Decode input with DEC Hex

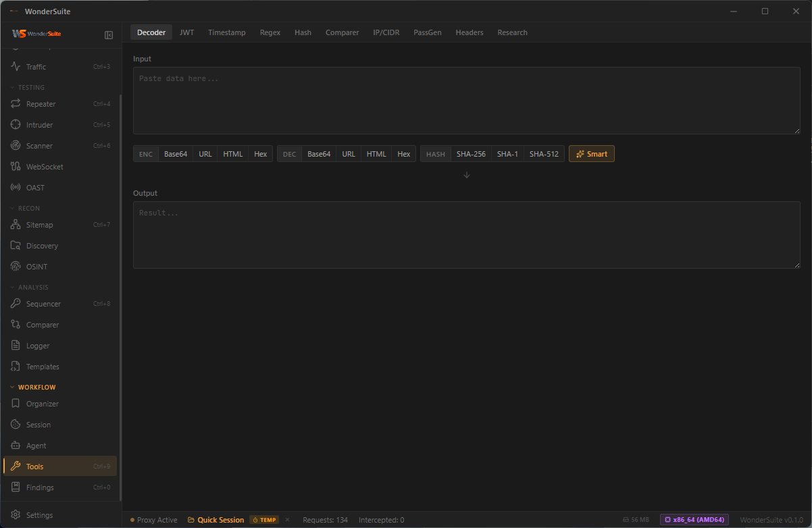pyautogui.click(x=404, y=154)
